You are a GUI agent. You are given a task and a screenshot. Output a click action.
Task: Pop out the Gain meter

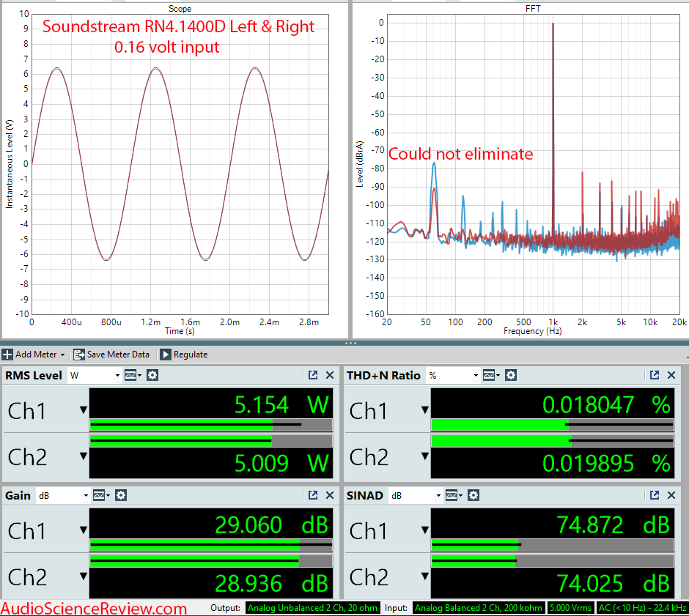click(x=313, y=495)
